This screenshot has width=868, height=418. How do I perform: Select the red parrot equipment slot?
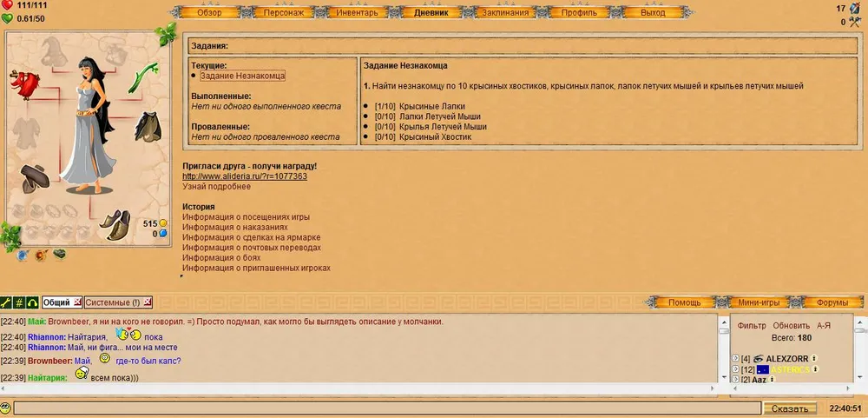click(25, 85)
